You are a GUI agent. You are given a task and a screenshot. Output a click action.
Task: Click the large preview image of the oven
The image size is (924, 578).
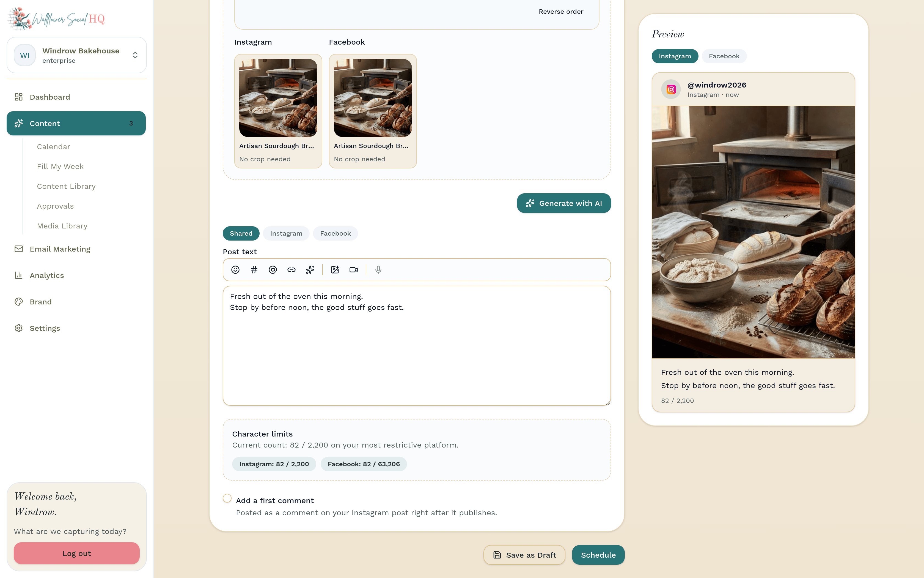(x=753, y=232)
